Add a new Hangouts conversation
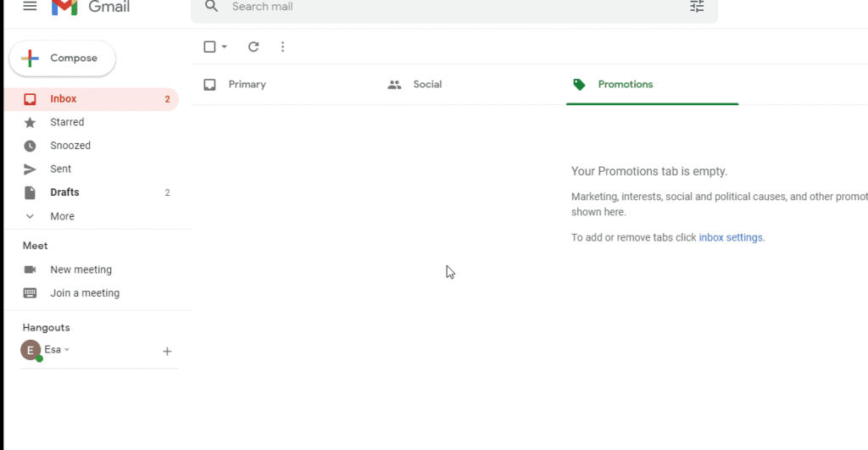868x450 pixels. pos(167,352)
